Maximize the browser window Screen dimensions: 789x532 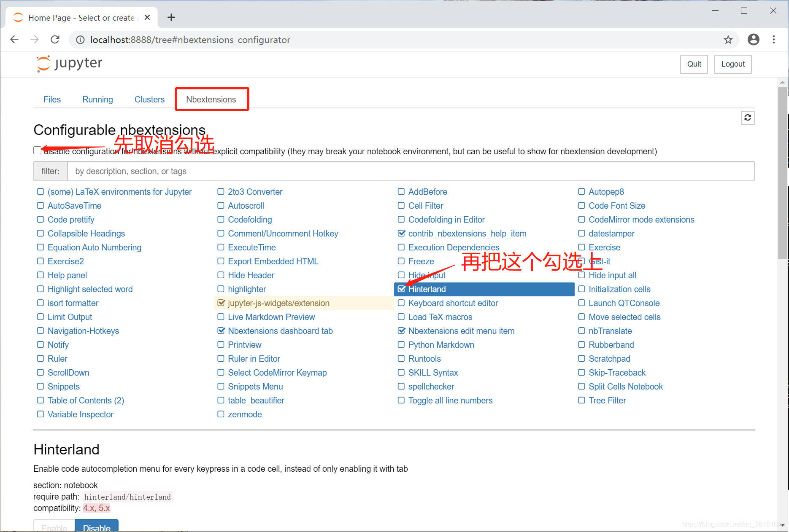pos(744,11)
